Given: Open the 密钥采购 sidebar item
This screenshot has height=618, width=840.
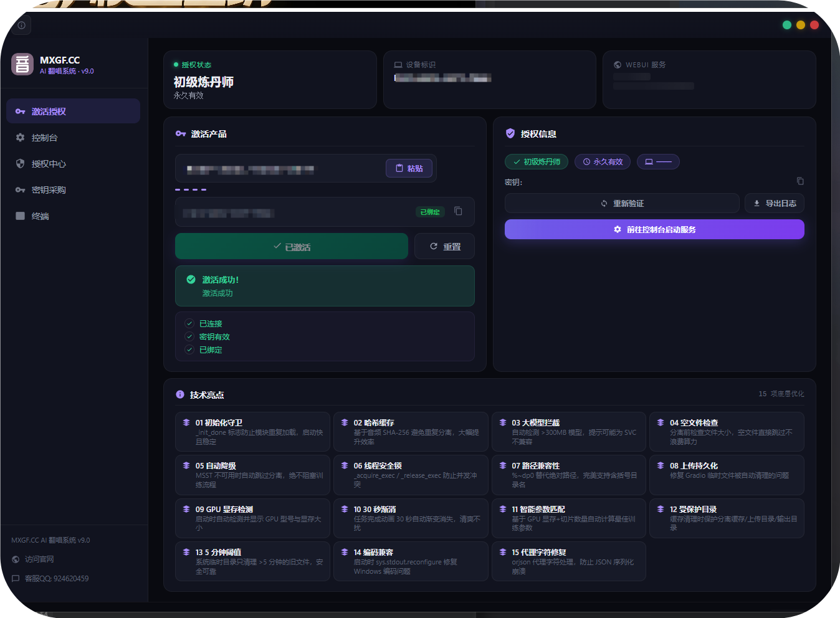Looking at the screenshot, I should pyautogui.click(x=73, y=190).
